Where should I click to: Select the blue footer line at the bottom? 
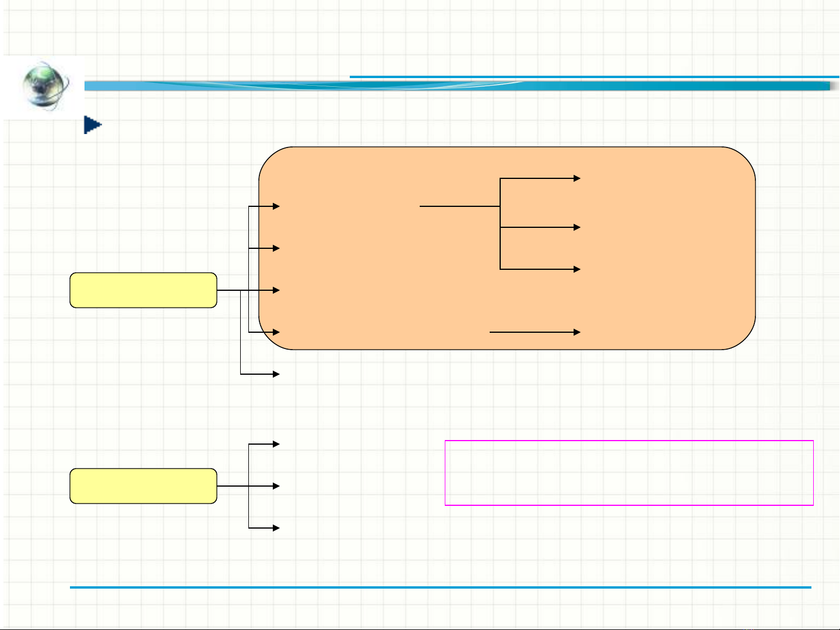pos(440,587)
